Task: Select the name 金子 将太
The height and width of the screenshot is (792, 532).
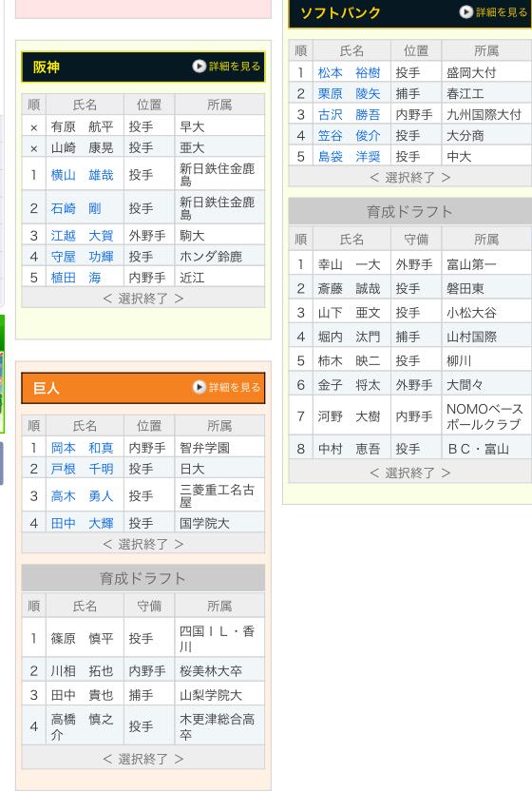Action: click(x=349, y=385)
